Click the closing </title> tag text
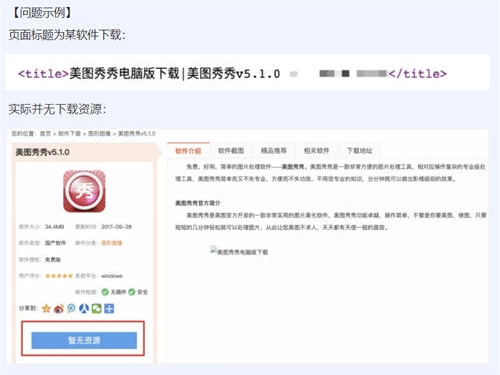Viewport: 500px width, 375px height. (x=418, y=74)
